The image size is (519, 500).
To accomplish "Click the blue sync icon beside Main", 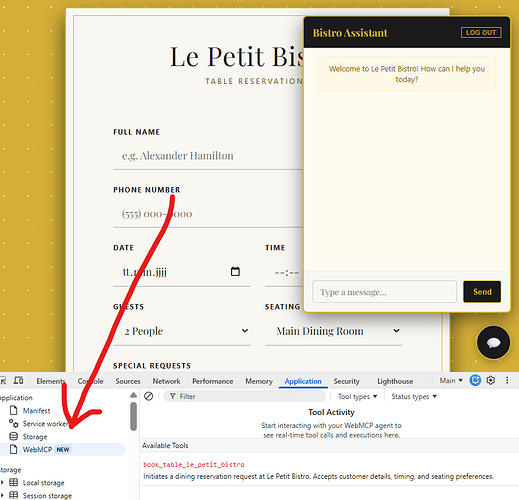I will tap(475, 380).
